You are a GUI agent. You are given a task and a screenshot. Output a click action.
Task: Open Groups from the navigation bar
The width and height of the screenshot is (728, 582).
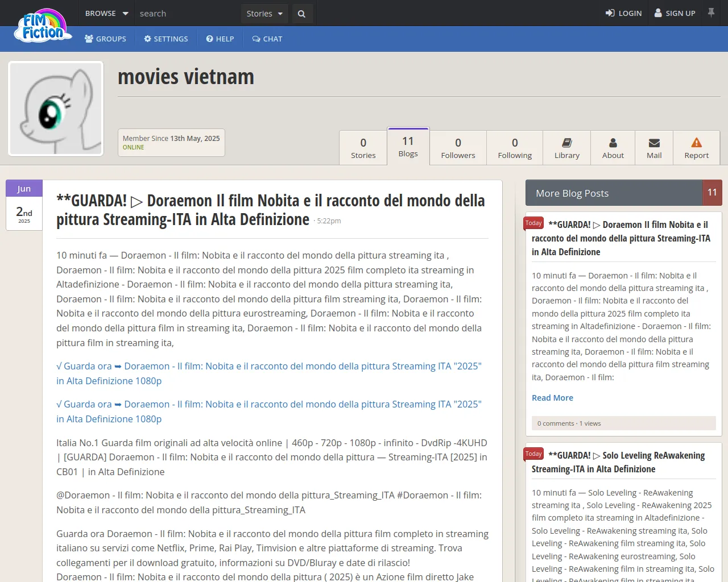106,39
